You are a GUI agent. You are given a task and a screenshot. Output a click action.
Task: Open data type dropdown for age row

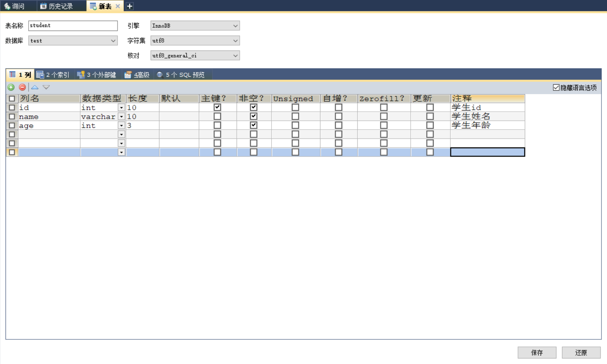tap(121, 126)
